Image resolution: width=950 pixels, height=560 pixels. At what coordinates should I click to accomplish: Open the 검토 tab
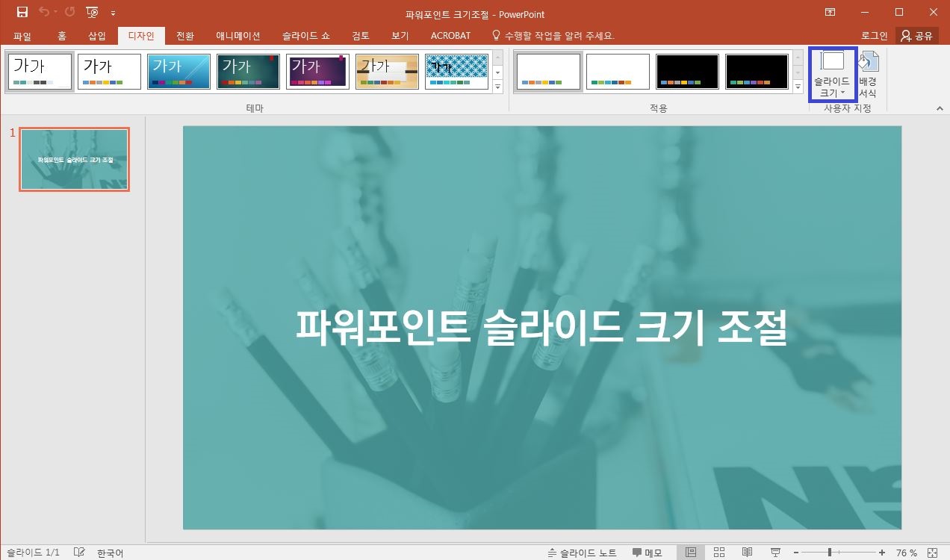point(361,35)
